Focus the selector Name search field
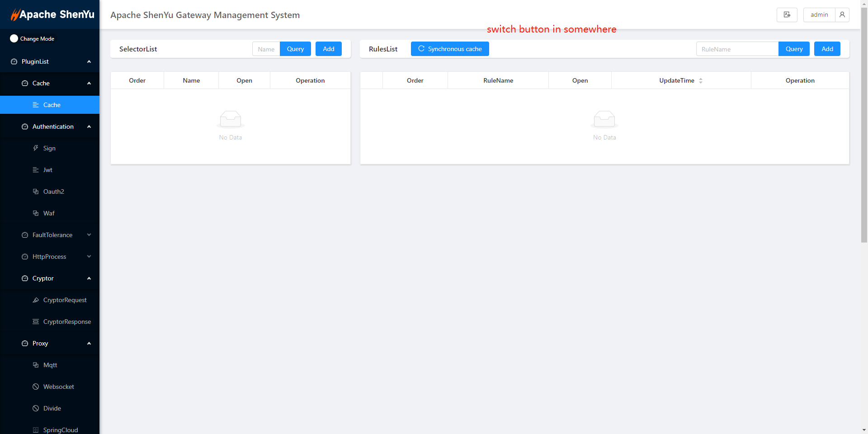 point(266,49)
